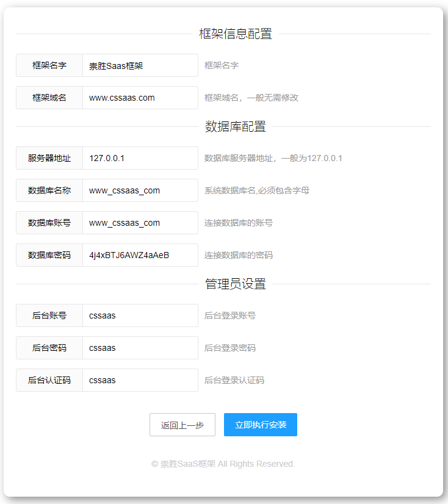Click inside the 后台密码 input box

coord(140,348)
